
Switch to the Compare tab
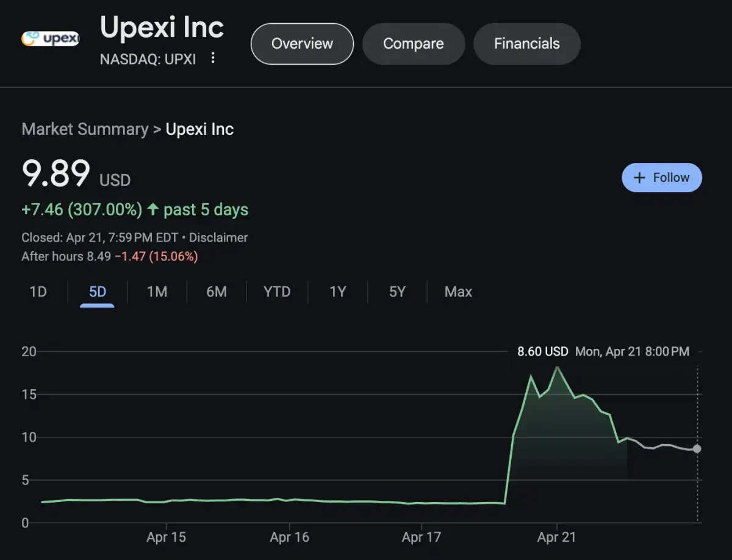click(x=413, y=44)
